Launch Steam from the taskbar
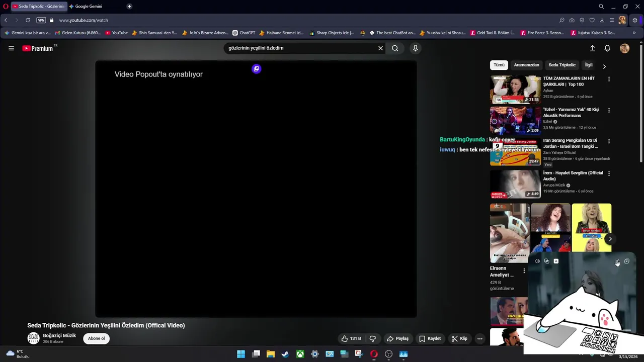This screenshot has width=644, height=362. point(285,354)
